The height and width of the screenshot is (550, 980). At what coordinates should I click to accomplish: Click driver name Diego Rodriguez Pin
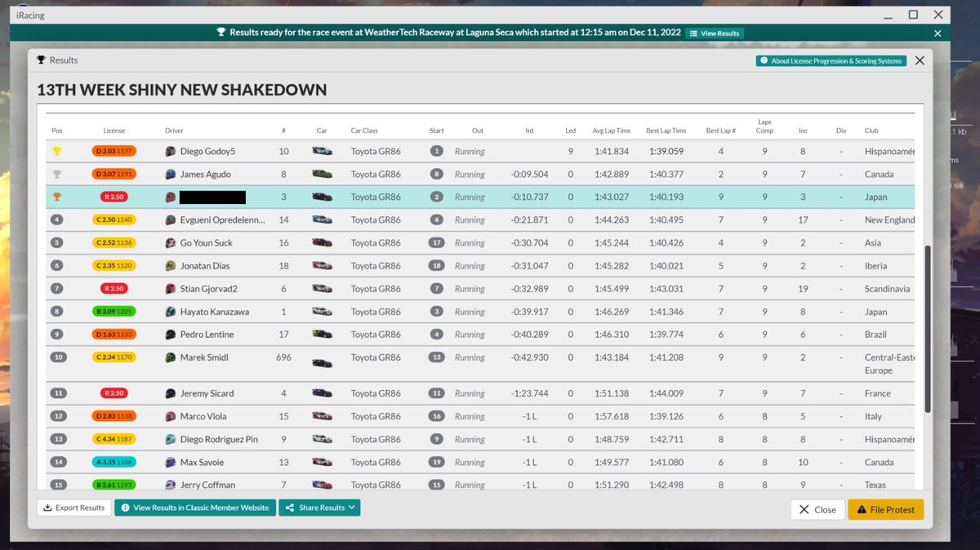tap(219, 439)
